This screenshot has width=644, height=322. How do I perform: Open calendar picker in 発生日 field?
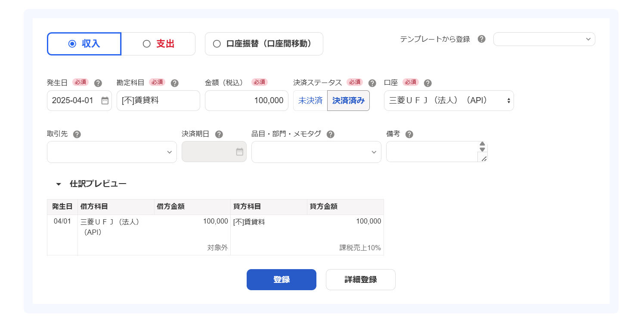pos(105,101)
